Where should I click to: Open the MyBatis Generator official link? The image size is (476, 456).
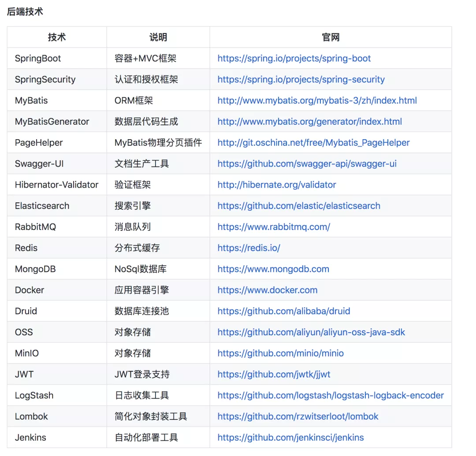[310, 122]
